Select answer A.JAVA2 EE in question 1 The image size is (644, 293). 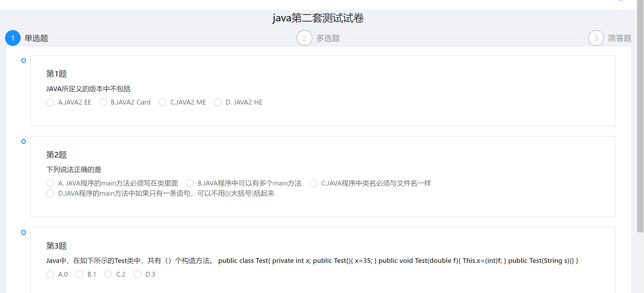(50, 102)
